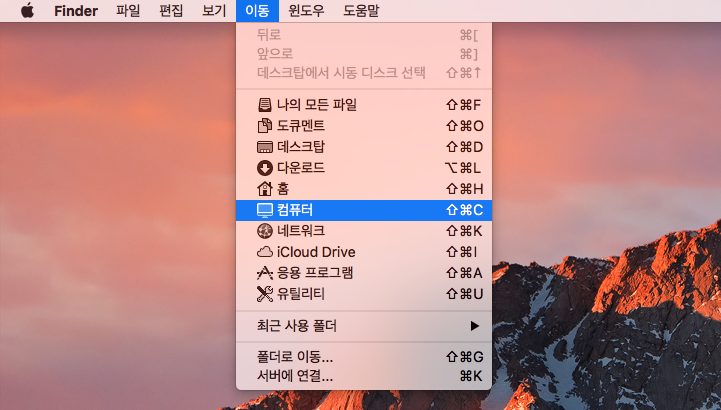Viewport: 721px width, 410px height.
Task: Choose 서버에 연결... menu entry
Action: click(x=364, y=376)
